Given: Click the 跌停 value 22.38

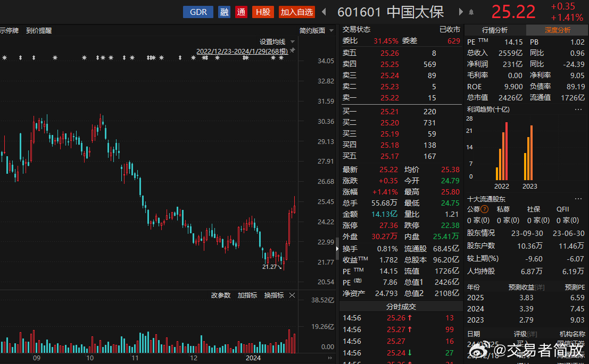Looking at the screenshot, I should (450, 225).
